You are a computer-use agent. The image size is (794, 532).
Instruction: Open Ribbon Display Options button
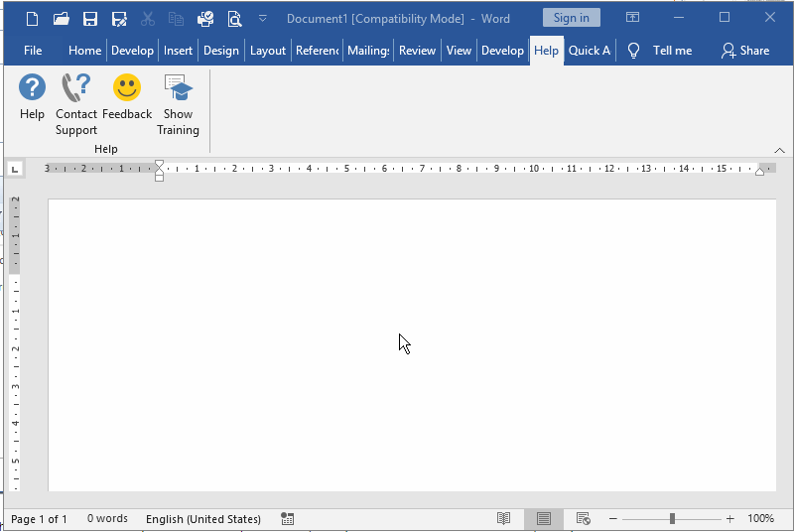tap(632, 18)
